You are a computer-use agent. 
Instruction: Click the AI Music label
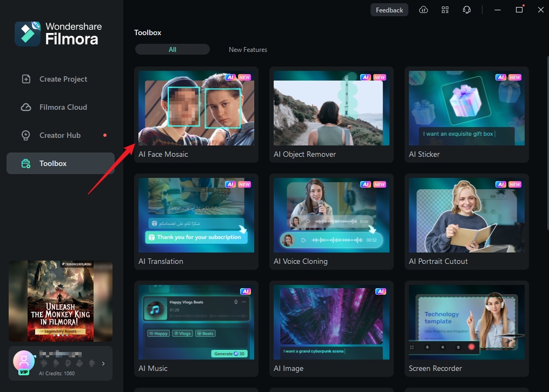point(153,369)
